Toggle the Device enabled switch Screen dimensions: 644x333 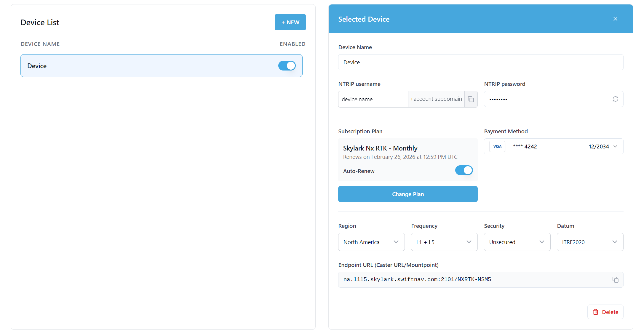287,66
